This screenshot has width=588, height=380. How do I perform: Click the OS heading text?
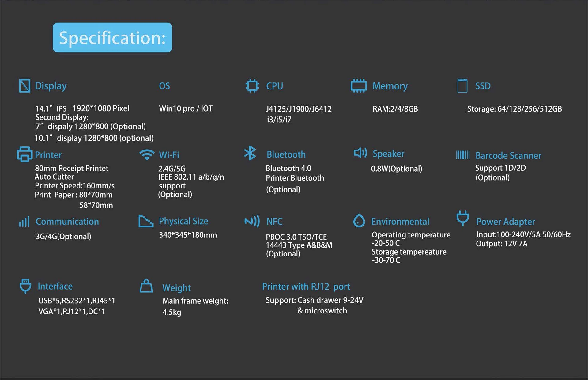(x=164, y=86)
